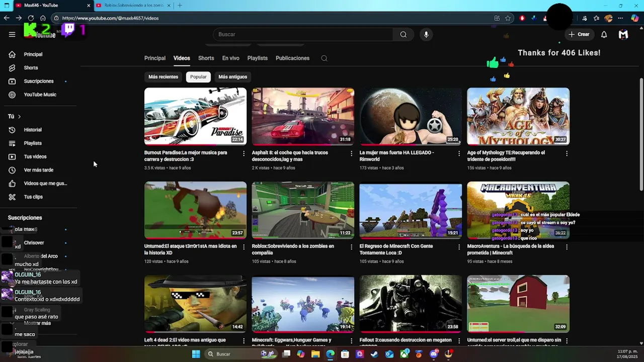Click the browser address bar URL
The height and width of the screenshot is (362, 644).
coord(110,18)
